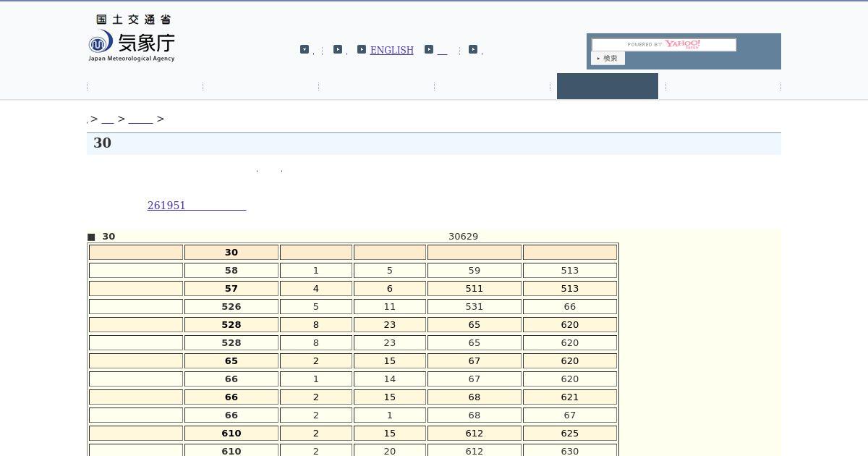Select the first-column cell '65'
This screenshot has height=456, width=868.
tap(231, 360)
